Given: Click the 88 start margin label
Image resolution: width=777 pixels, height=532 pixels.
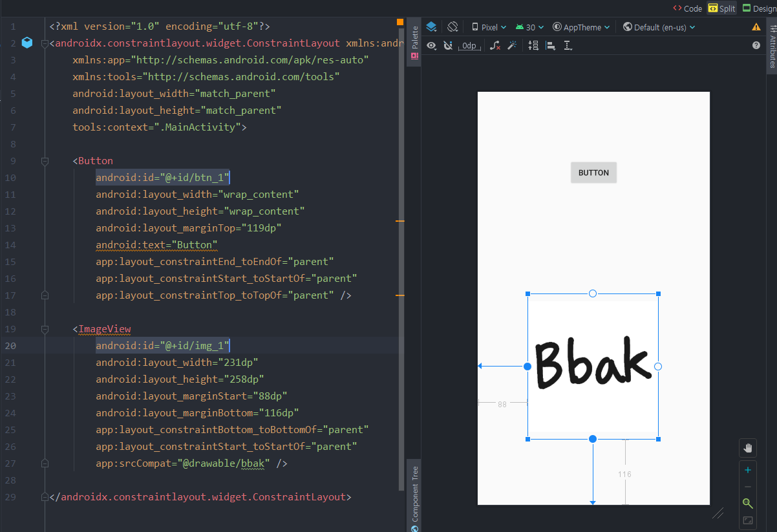Looking at the screenshot, I should coord(502,404).
